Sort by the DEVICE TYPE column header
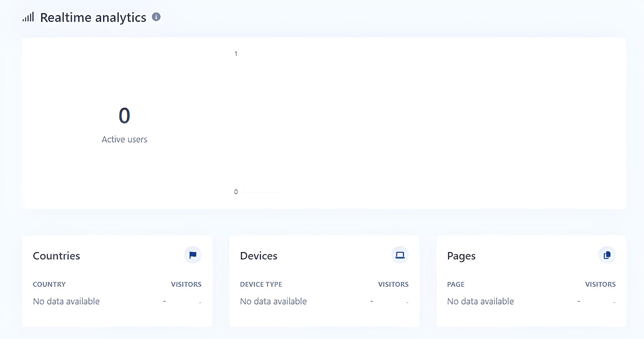The image size is (644, 339). 261,284
